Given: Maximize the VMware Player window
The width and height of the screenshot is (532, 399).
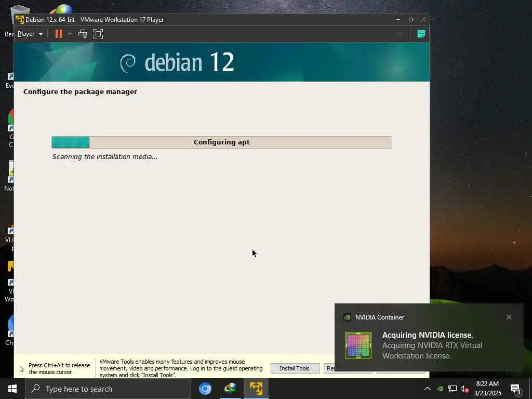Looking at the screenshot, I should click(x=410, y=20).
